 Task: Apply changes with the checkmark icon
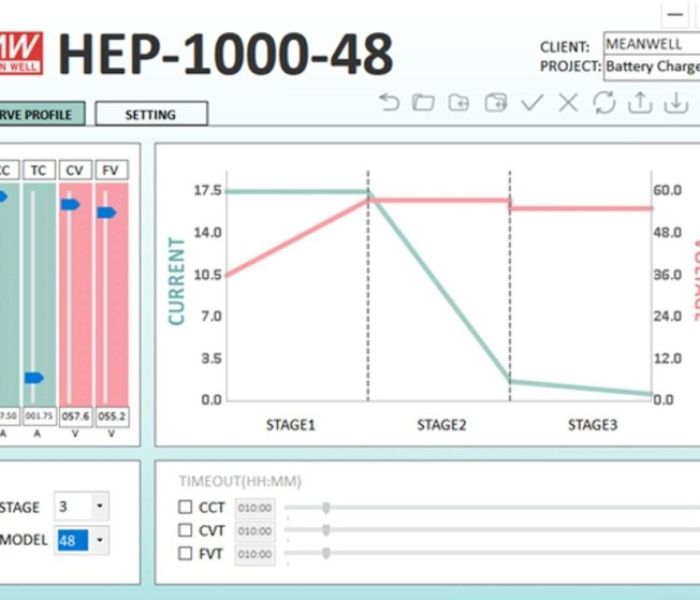(x=532, y=102)
